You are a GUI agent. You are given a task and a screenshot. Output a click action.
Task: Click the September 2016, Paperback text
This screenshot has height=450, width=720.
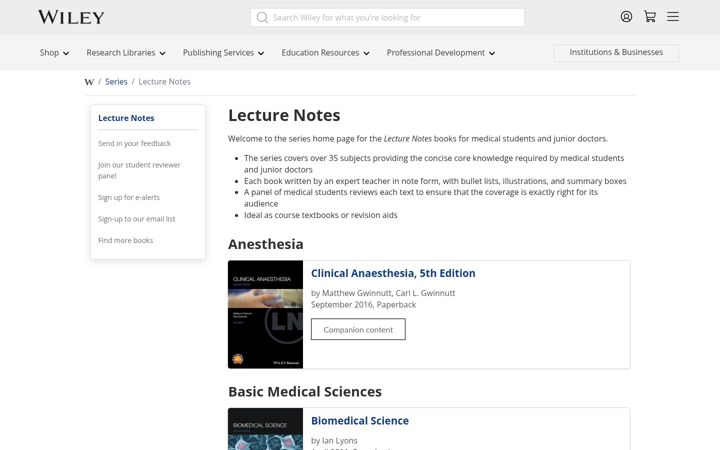[363, 304]
